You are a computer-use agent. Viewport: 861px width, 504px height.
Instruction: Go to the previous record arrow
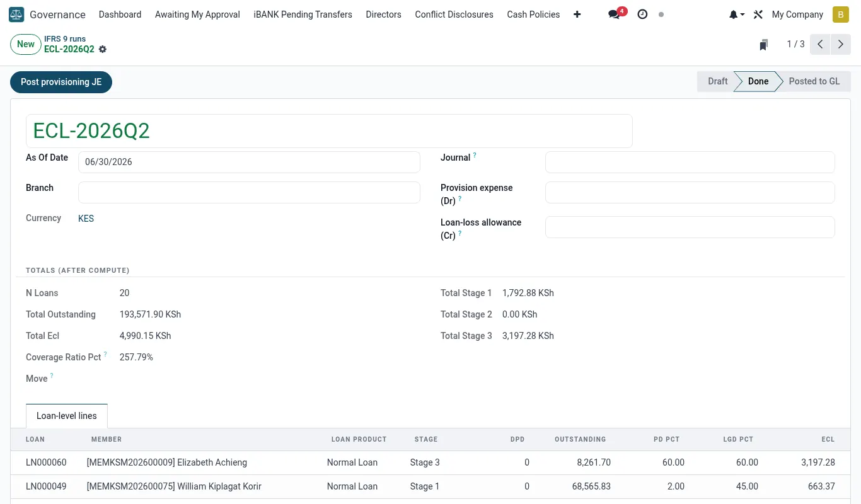tap(820, 44)
